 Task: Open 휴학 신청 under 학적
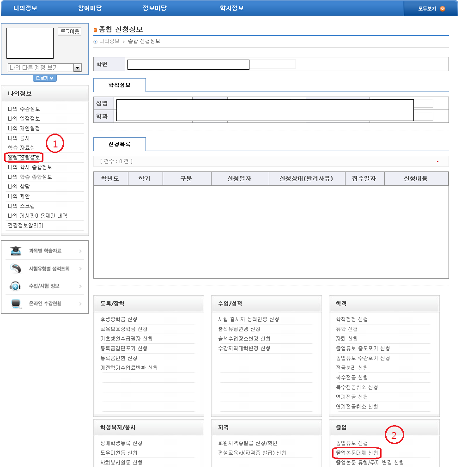346,329
